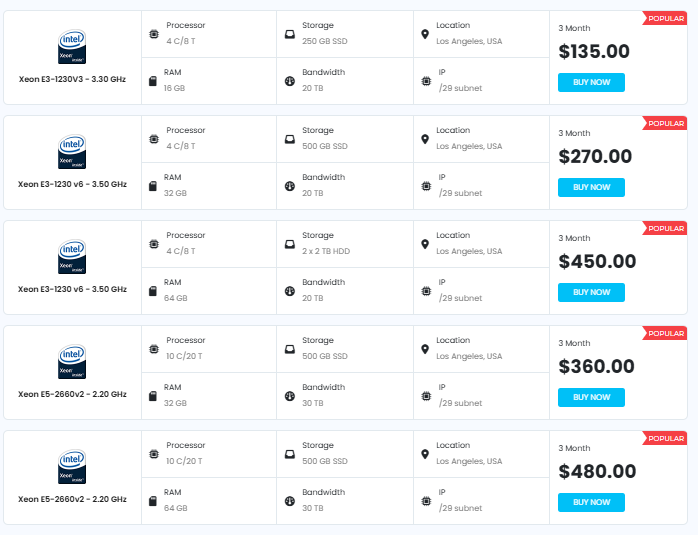The width and height of the screenshot is (698, 535).
Task: Click the Xeon E3-1230 v6 64 GB title
Action: (x=72, y=289)
